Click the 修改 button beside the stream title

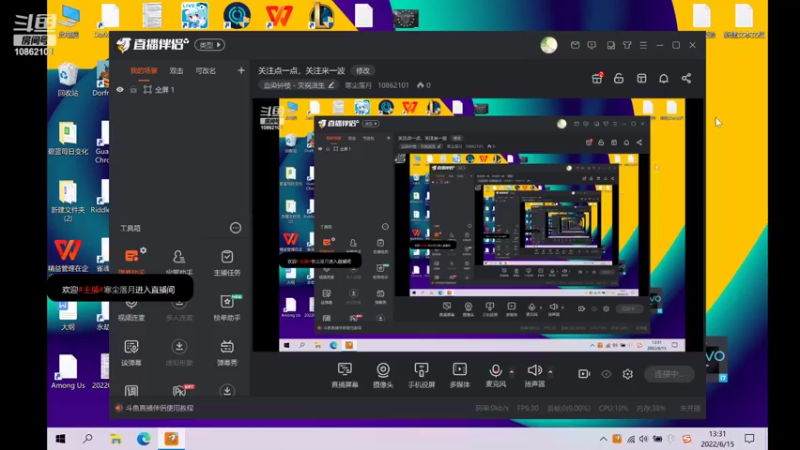pos(363,70)
